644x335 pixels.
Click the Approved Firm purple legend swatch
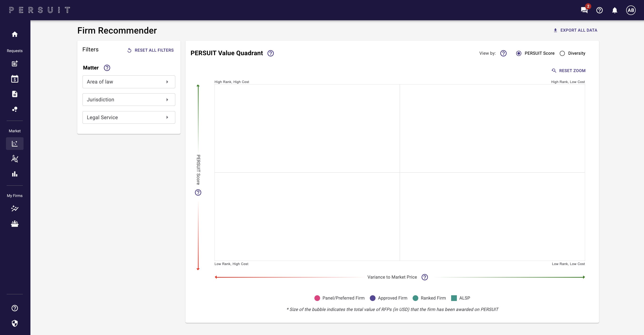(x=372, y=298)
